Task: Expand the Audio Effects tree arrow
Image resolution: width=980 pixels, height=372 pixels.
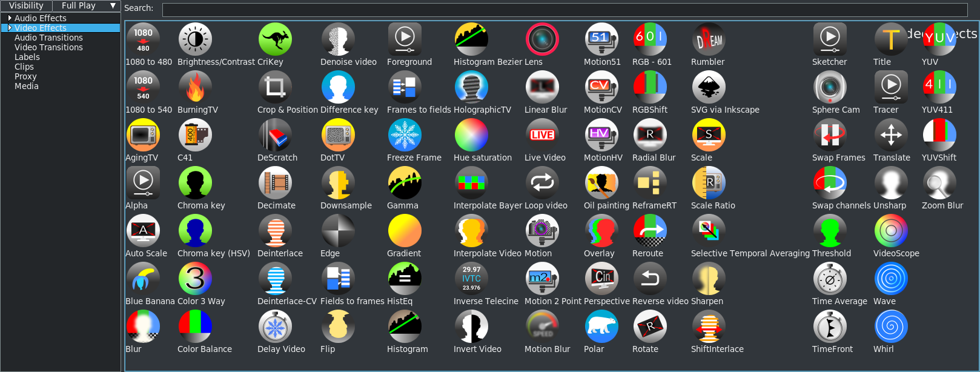Action: click(x=10, y=18)
